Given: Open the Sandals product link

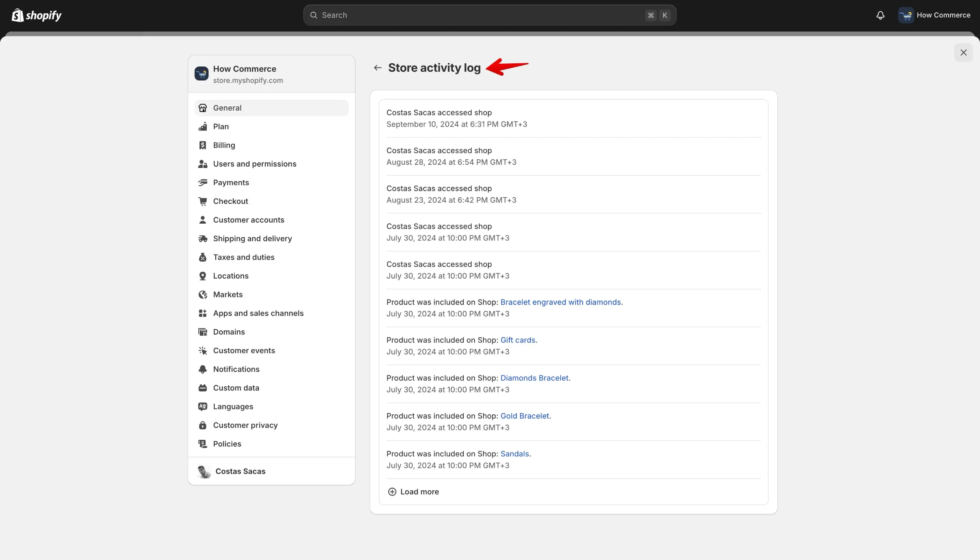Looking at the screenshot, I should pyautogui.click(x=514, y=454).
